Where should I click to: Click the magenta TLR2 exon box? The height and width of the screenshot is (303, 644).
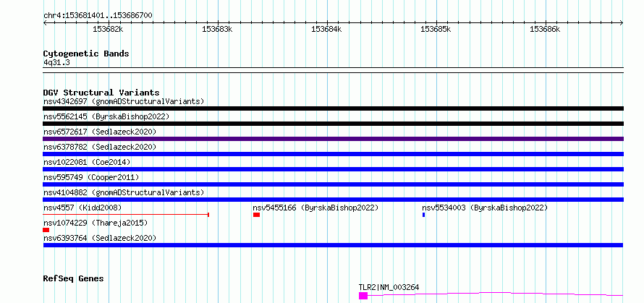click(x=363, y=296)
